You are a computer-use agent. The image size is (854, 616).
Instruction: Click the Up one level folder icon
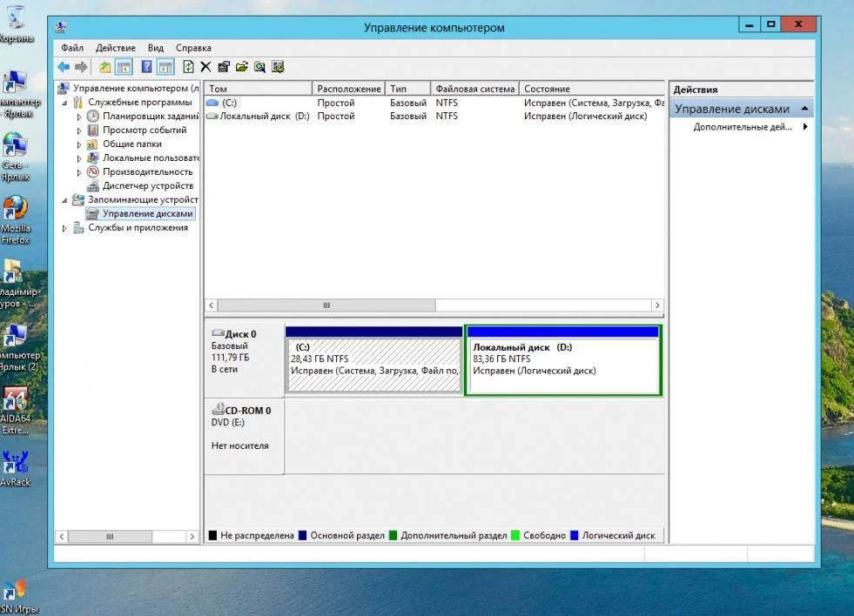tap(104, 67)
